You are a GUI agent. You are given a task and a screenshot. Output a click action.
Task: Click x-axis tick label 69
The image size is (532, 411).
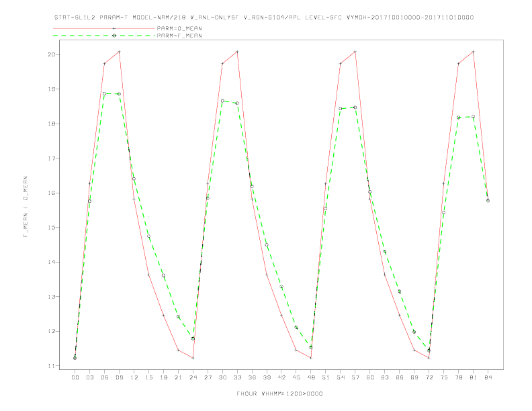click(x=414, y=377)
